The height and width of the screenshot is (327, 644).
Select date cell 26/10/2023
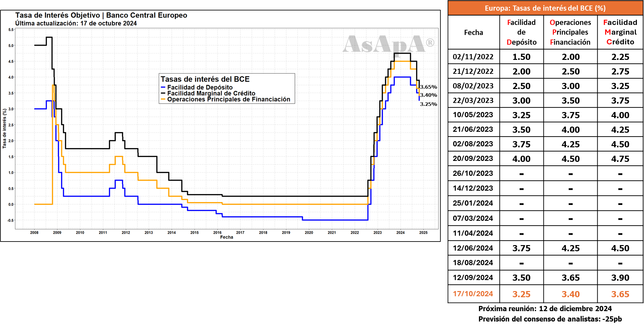[473, 173]
